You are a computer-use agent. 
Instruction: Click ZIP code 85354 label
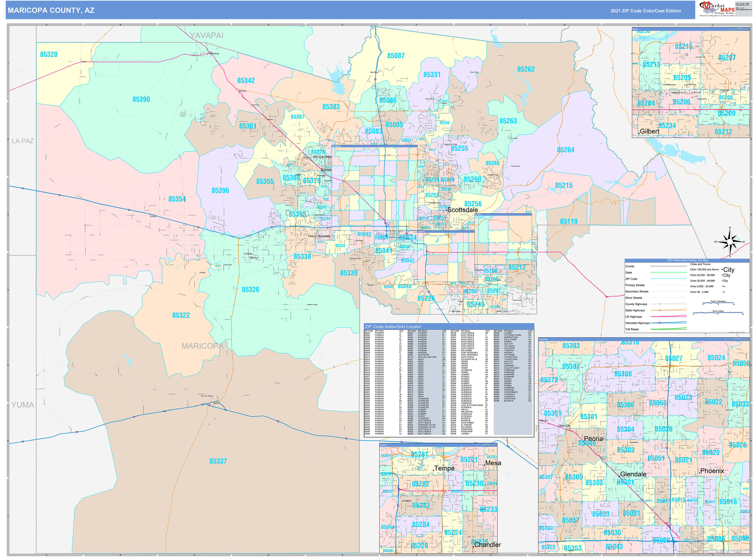[177, 199]
